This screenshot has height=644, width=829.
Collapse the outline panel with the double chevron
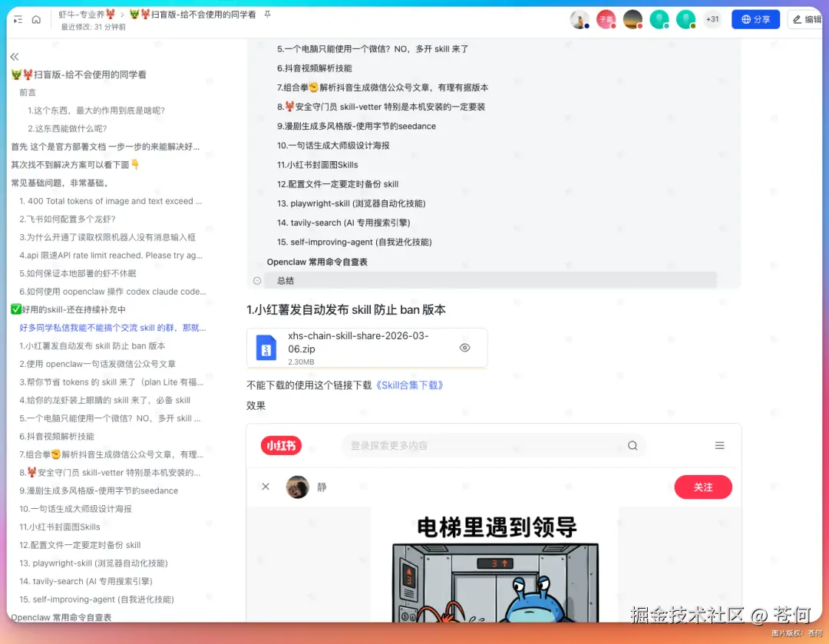14,56
